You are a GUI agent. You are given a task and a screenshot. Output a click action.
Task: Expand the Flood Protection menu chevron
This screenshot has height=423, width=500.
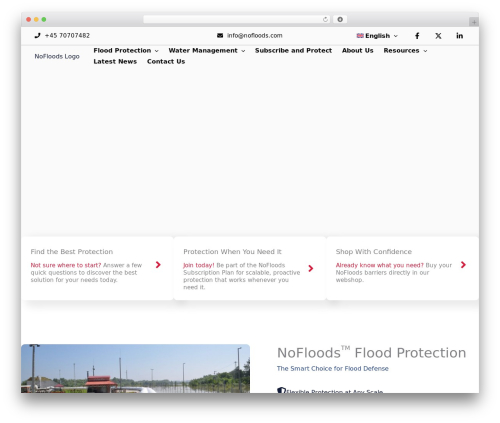point(157,51)
